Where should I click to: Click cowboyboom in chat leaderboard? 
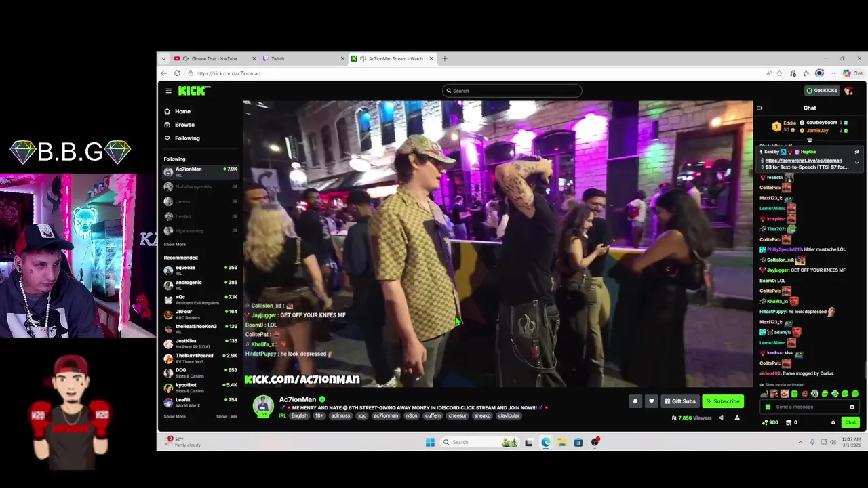(822, 123)
